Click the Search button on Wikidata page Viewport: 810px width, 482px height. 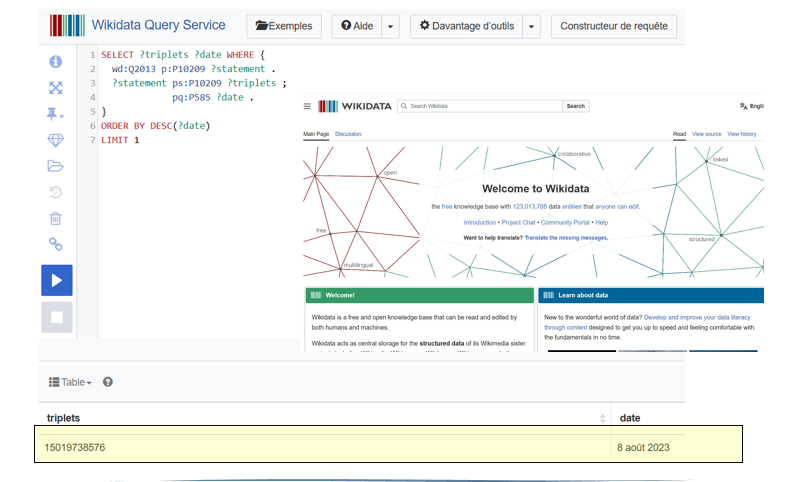coord(575,106)
